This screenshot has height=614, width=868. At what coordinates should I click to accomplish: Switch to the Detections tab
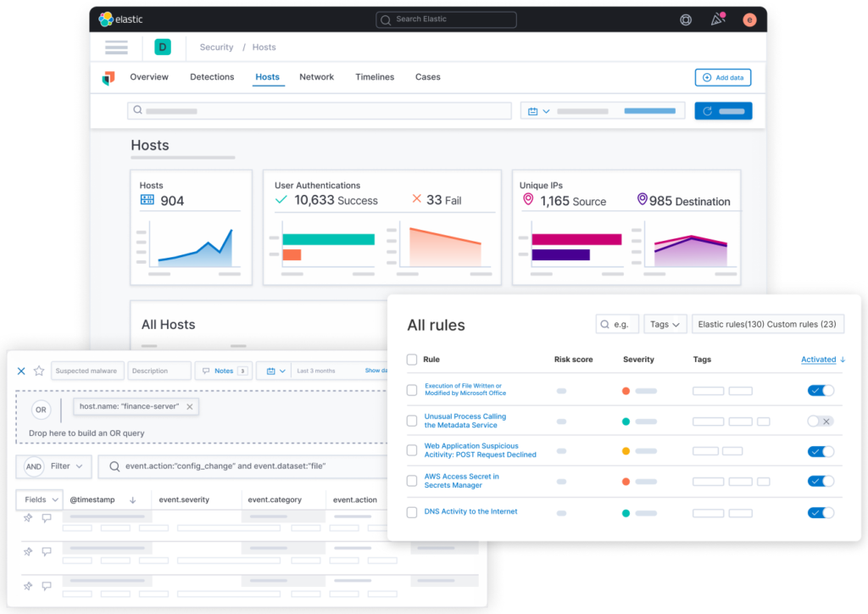pyautogui.click(x=212, y=77)
